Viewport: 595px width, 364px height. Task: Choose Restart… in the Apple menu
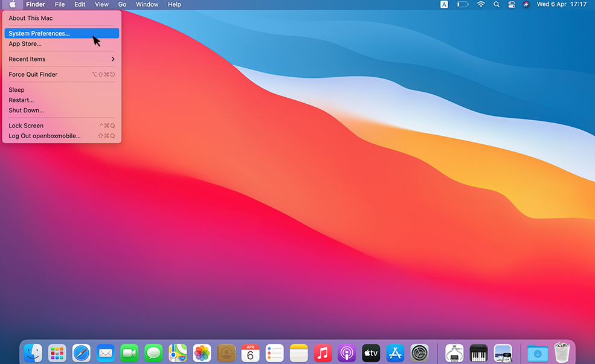[62, 100]
